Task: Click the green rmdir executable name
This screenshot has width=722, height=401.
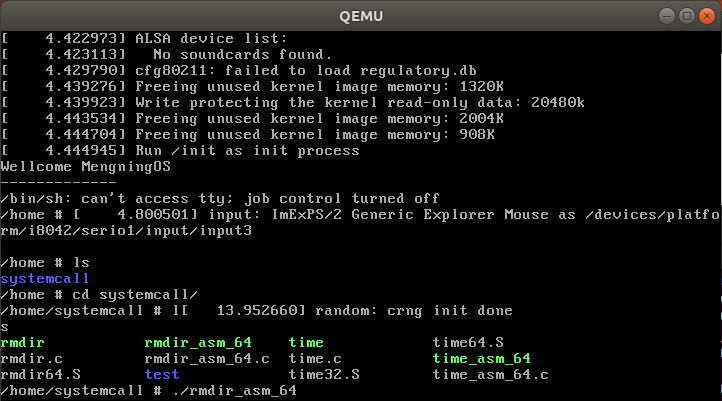Action: pos(22,343)
